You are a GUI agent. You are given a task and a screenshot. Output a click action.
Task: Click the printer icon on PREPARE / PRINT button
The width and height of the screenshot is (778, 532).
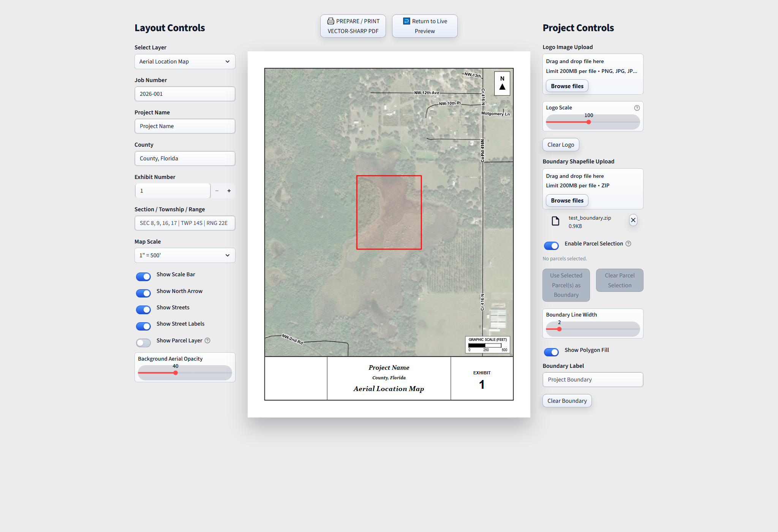coord(331,21)
